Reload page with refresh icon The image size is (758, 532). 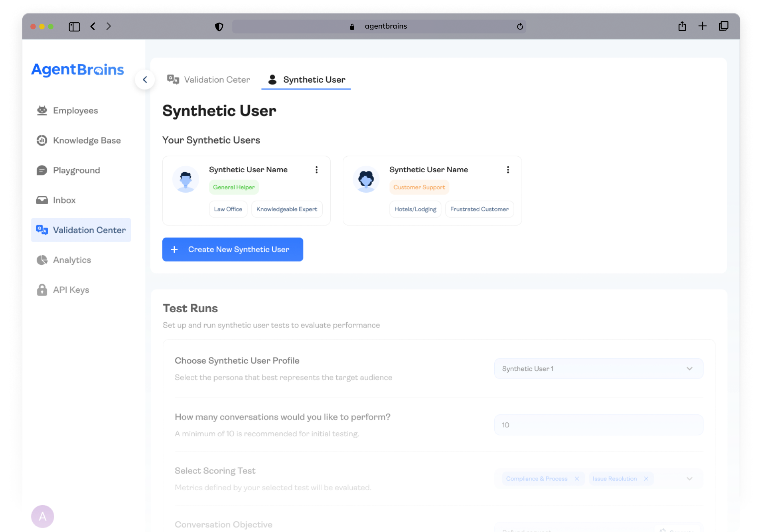pos(520,26)
